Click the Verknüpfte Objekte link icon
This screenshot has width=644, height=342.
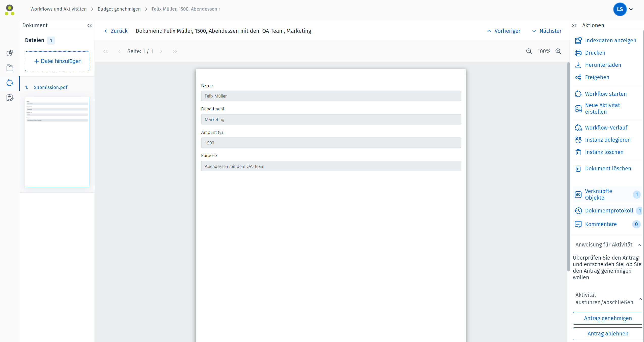point(578,195)
